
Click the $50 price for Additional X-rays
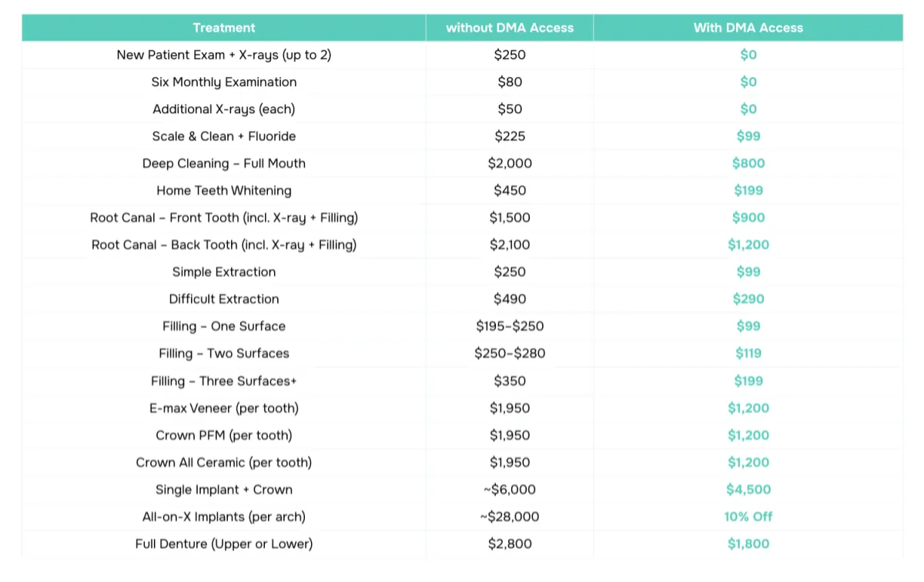coord(510,109)
